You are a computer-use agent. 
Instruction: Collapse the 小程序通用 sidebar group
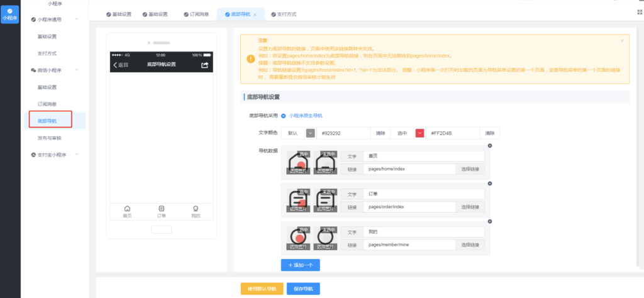pyautogui.click(x=77, y=19)
